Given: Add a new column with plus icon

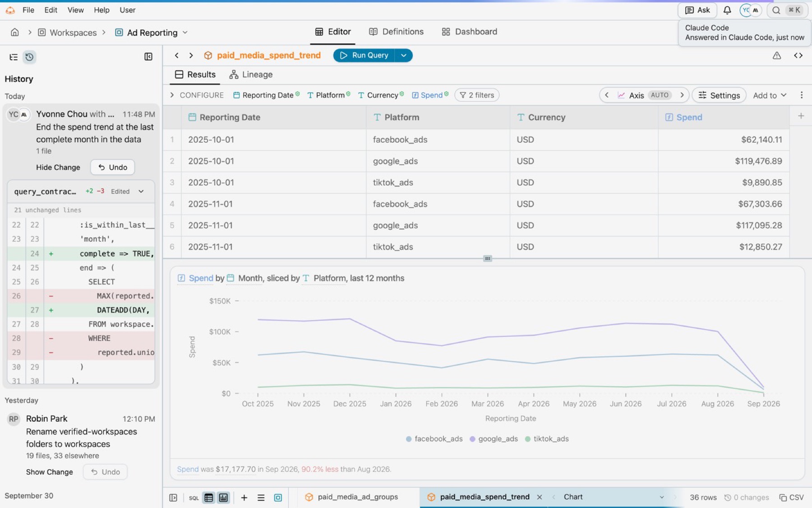Looking at the screenshot, I should click(801, 116).
